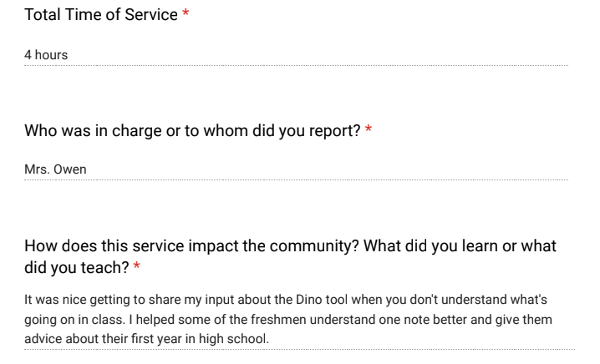600x364 pixels.
Task: Focus the field containing Mrs. Owen
Action: (x=296, y=170)
